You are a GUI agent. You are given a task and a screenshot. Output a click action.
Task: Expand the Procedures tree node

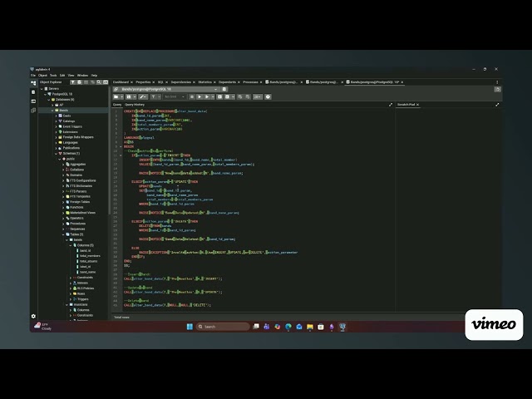[x=66, y=224]
